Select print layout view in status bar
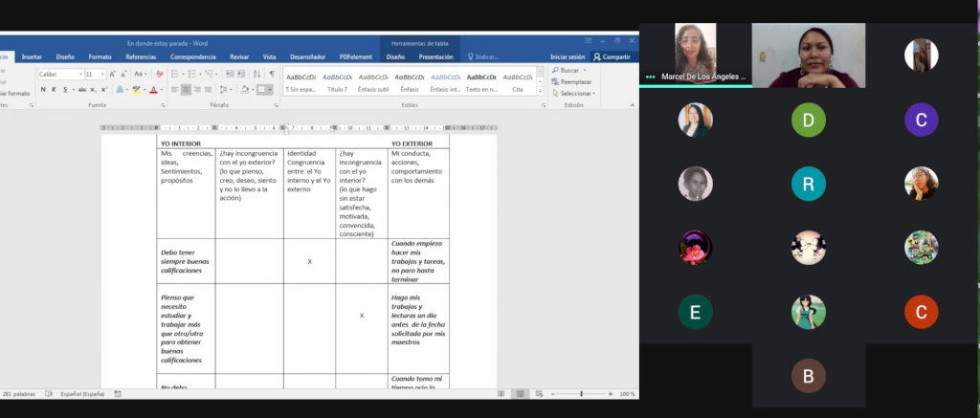 tap(520, 394)
